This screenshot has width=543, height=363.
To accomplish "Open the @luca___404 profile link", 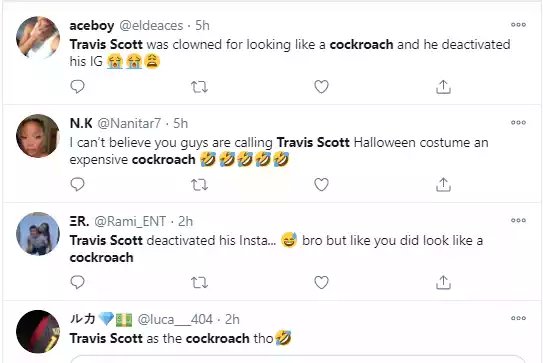I will (175, 319).
